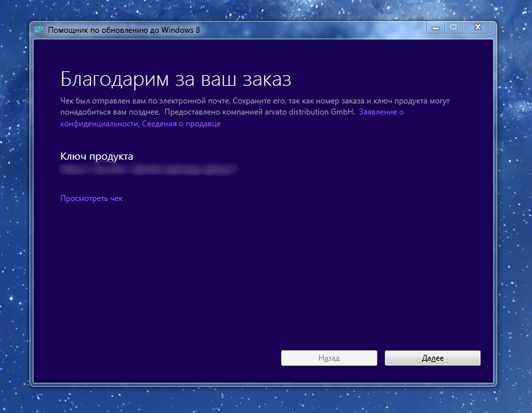Open the Заявление о конфиденциальности link
The height and width of the screenshot is (413, 532).
pyautogui.click(x=381, y=112)
